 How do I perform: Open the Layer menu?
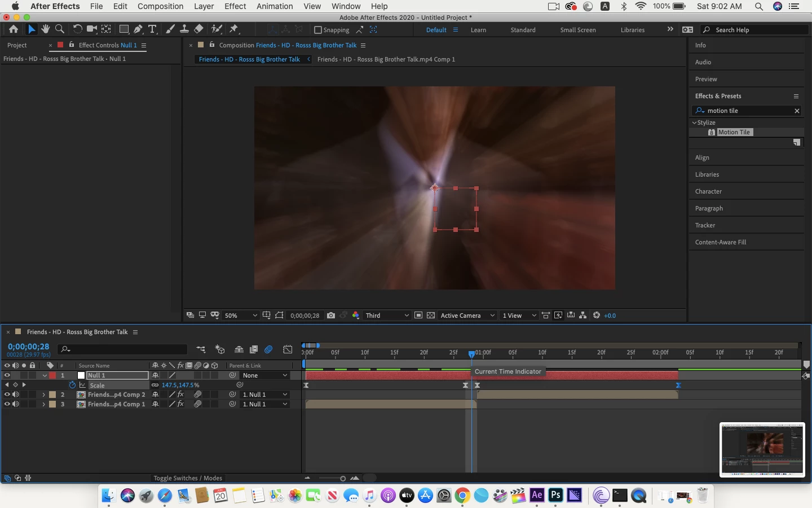204,6
